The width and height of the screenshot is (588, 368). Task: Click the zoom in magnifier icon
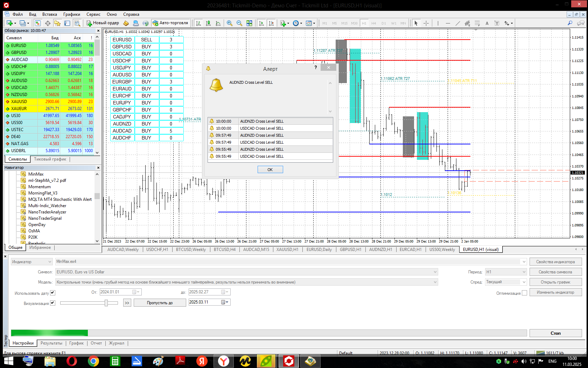[229, 23]
